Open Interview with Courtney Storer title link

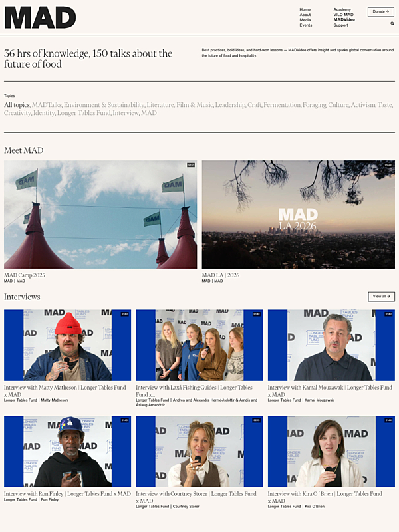pos(196,497)
